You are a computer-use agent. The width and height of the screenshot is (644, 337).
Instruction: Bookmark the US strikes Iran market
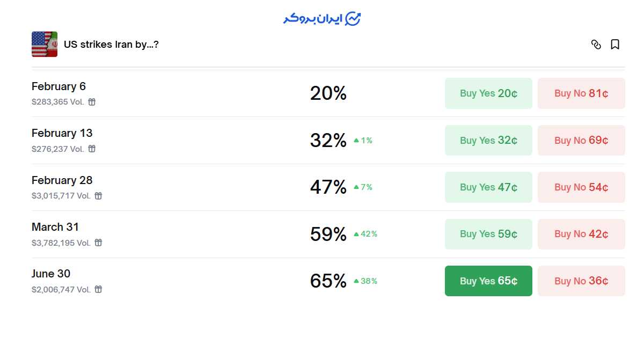pos(615,45)
